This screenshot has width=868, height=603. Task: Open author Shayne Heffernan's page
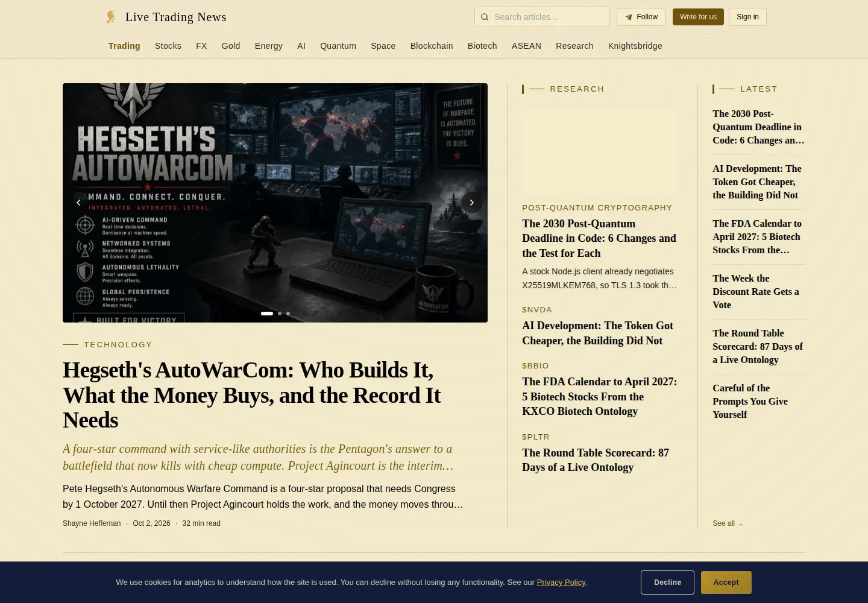92,523
